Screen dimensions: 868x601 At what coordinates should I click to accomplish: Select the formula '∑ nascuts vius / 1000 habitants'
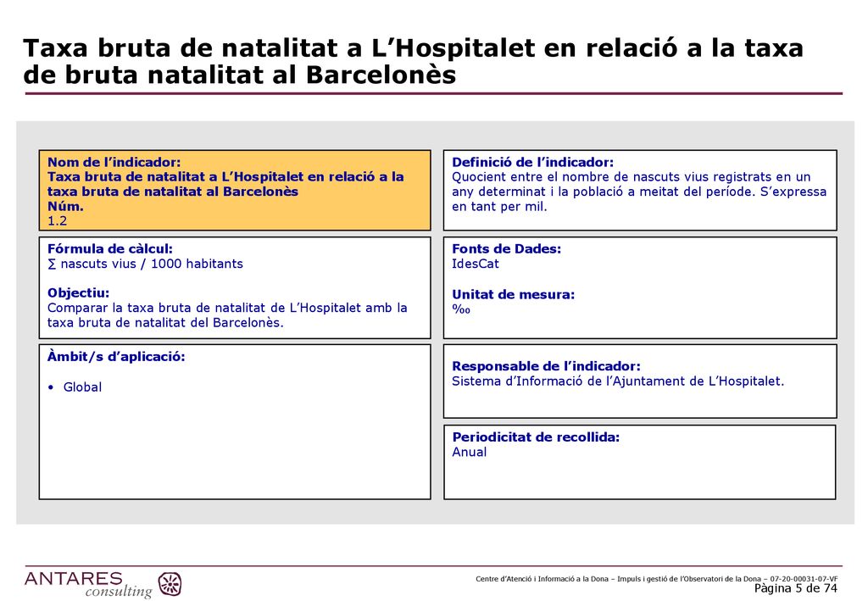(x=145, y=264)
